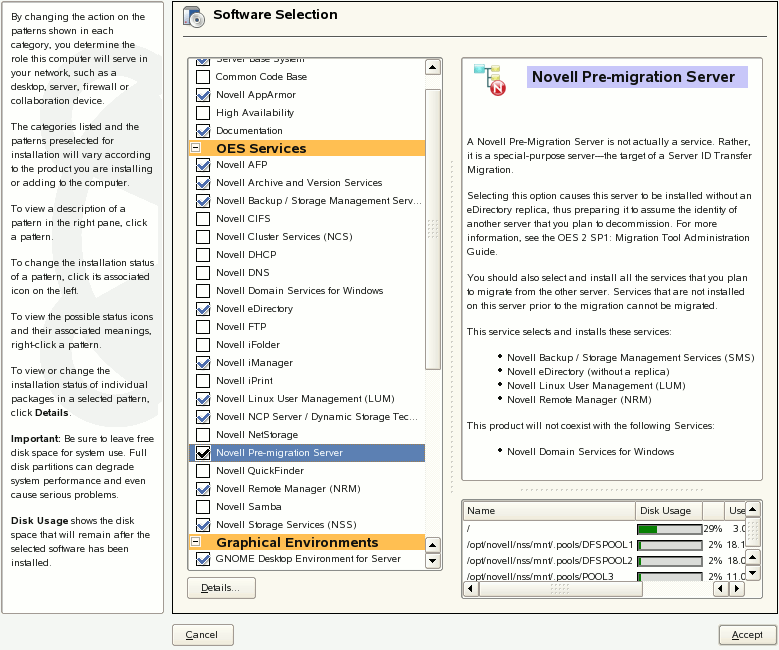This screenshot has width=779, height=650.
Task: Click the Novell Pre-migration Server description title
Action: (x=633, y=77)
